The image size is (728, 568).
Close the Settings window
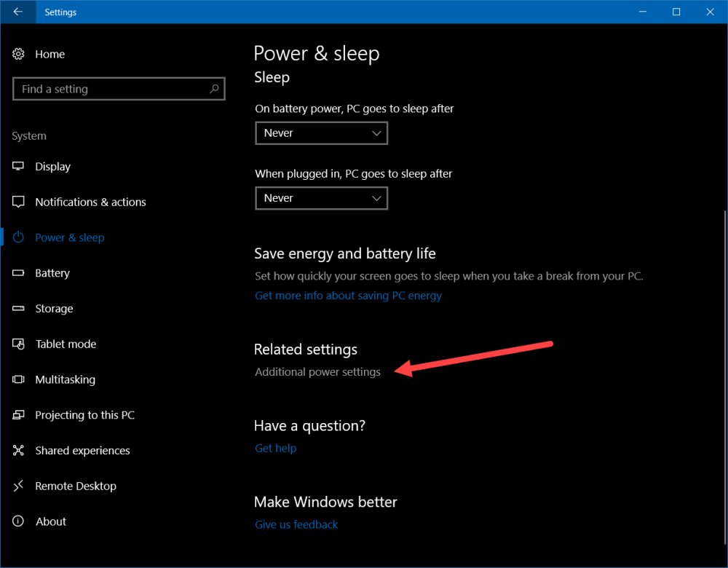coord(711,12)
